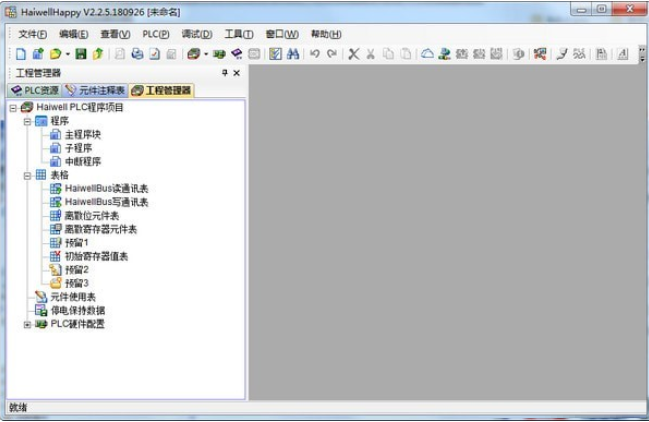649x422 pixels.
Task: Open the dropdown arrow beside the project box icon
Action: tap(206, 54)
